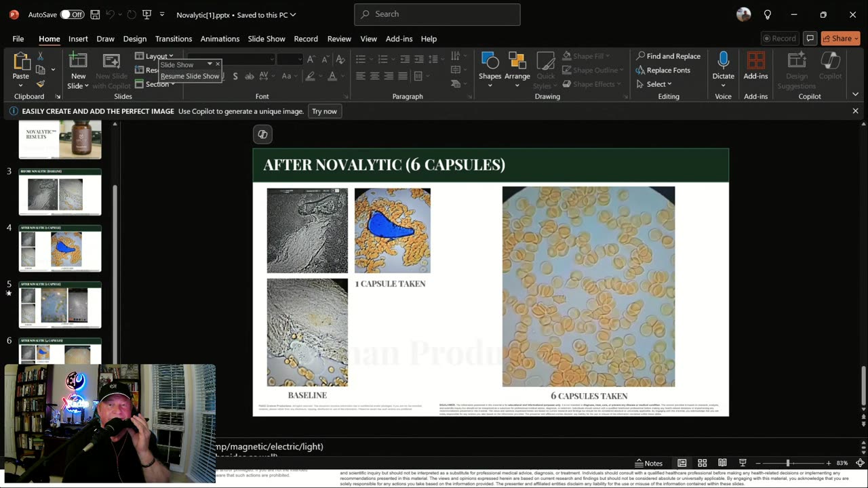
Task: Click the Increase Font Size icon
Action: coord(311,59)
